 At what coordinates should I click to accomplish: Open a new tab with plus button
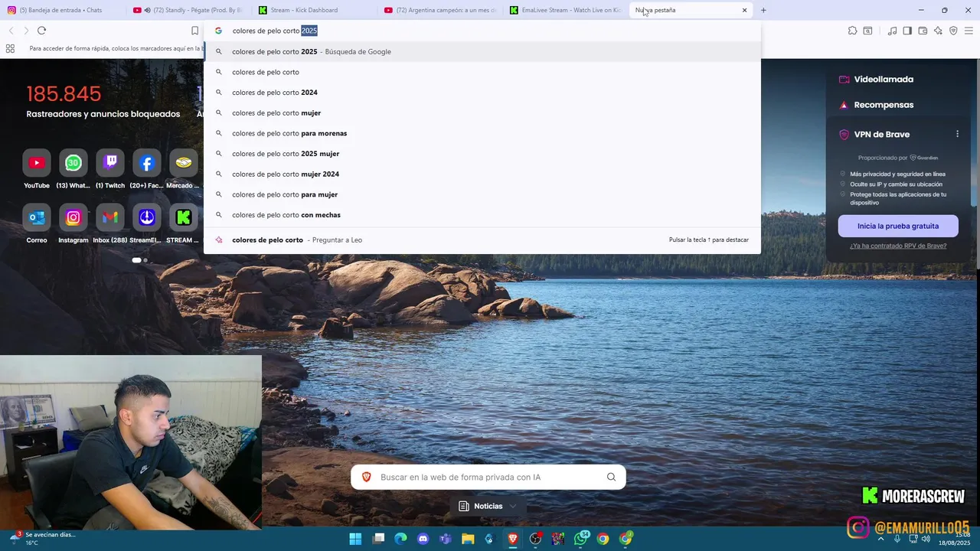point(763,10)
